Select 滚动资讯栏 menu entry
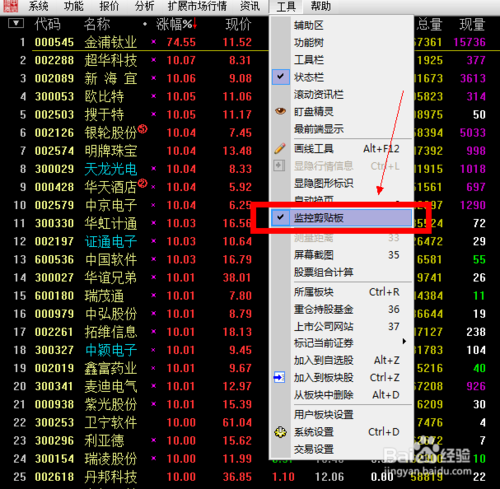 tap(318, 95)
